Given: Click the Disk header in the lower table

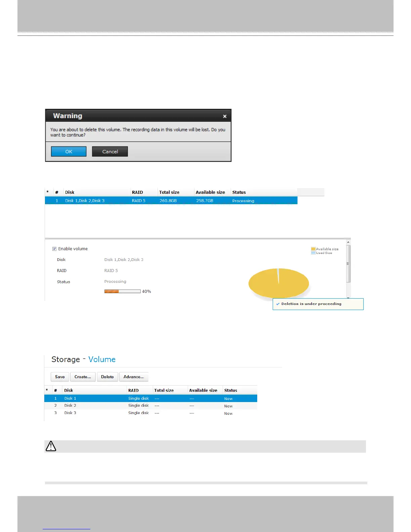Looking at the screenshot, I should tap(68, 390).
